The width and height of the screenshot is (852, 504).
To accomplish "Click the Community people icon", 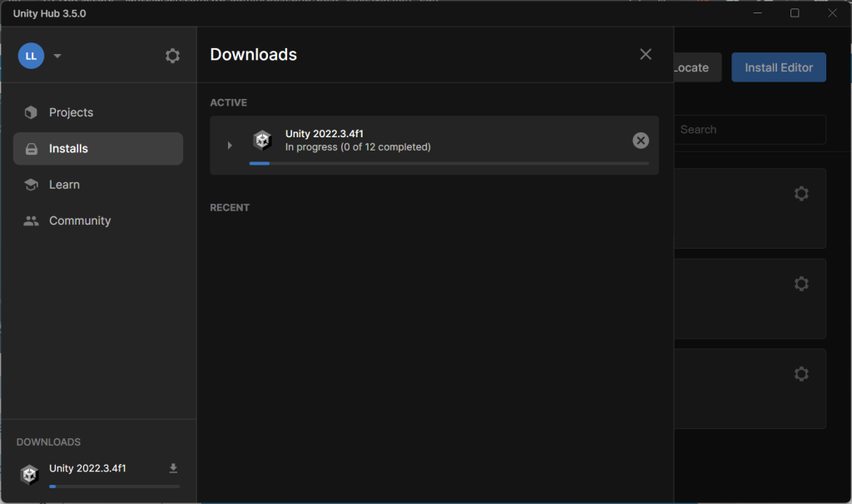I will click(31, 221).
